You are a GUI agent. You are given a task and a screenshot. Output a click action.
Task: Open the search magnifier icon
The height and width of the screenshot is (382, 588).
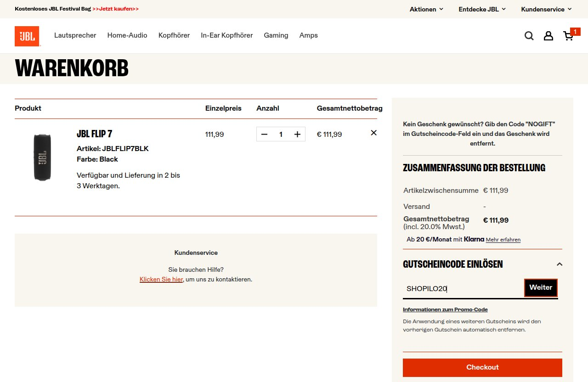click(529, 36)
